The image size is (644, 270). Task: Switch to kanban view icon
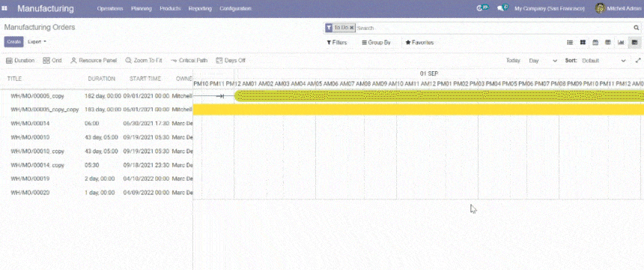click(583, 43)
